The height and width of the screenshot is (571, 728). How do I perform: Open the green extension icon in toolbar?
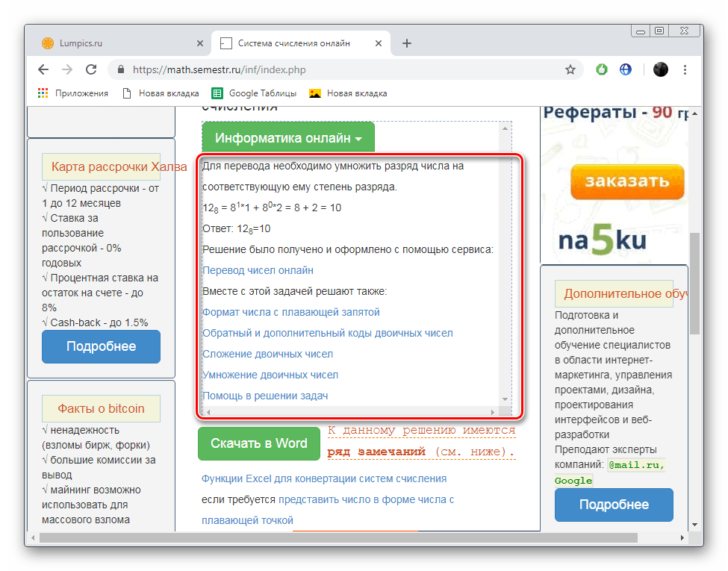[x=602, y=69]
